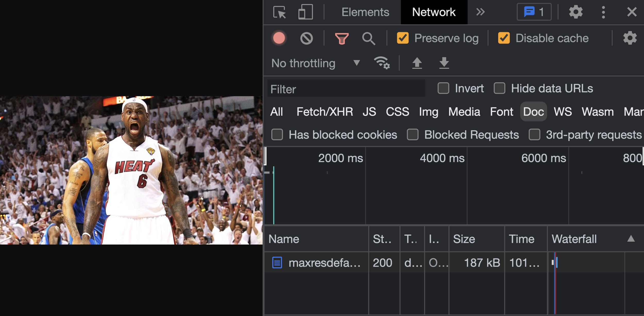Switch to the Elements tab
Image resolution: width=644 pixels, height=316 pixels.
click(365, 12)
